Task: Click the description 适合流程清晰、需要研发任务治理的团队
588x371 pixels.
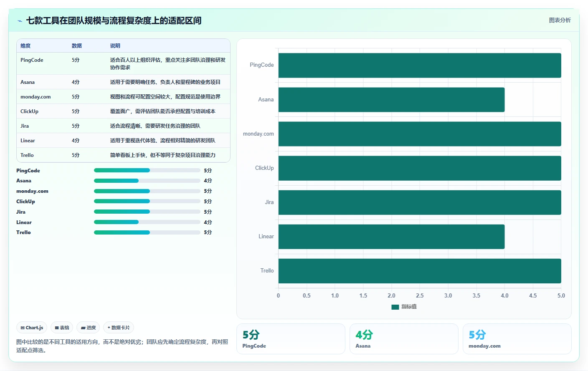Action: 155,126
